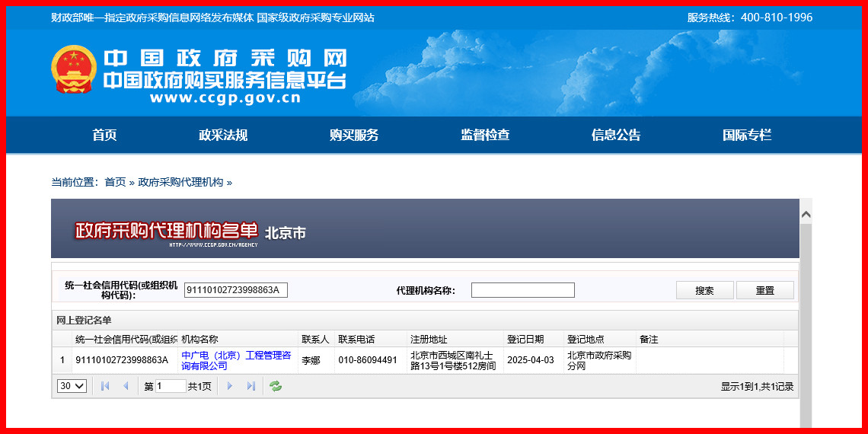Viewport: 868px width, 434px height.
Task: Open 首页 navigation menu item
Action: pos(104,135)
